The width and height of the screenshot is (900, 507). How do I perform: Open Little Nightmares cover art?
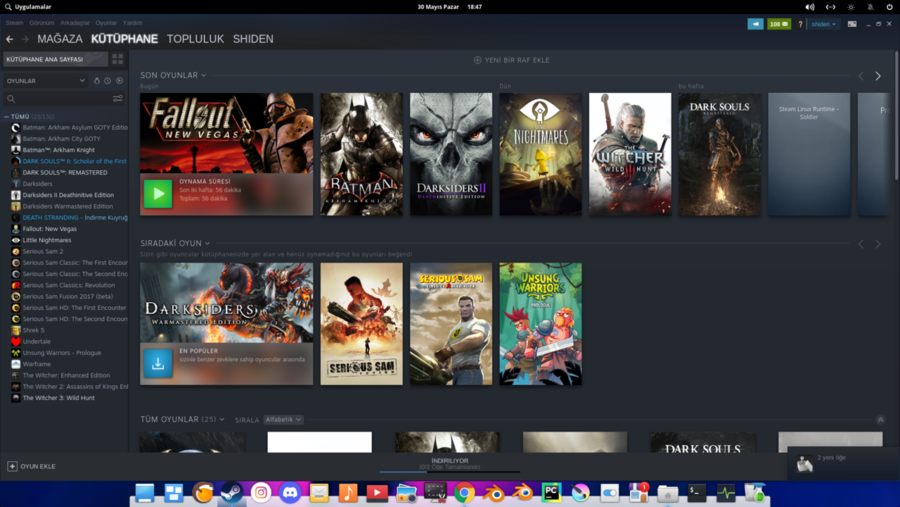click(540, 154)
